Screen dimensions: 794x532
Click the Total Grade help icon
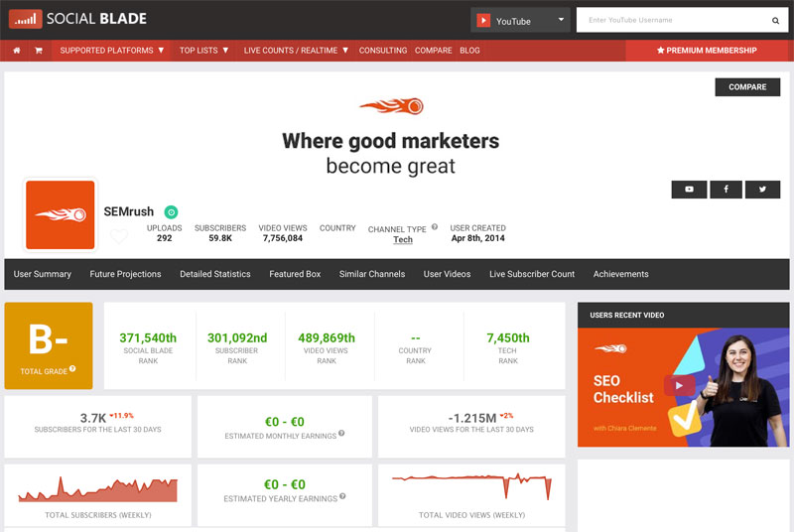(72, 368)
